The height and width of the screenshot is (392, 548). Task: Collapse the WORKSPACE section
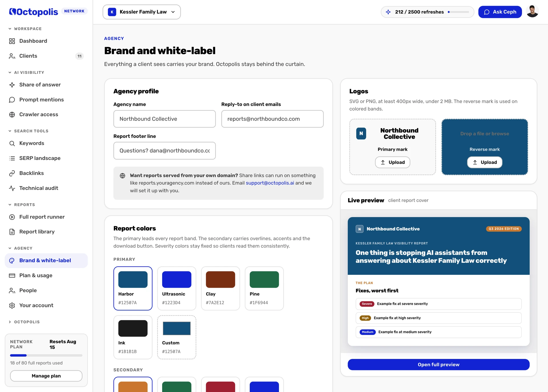pos(25,29)
